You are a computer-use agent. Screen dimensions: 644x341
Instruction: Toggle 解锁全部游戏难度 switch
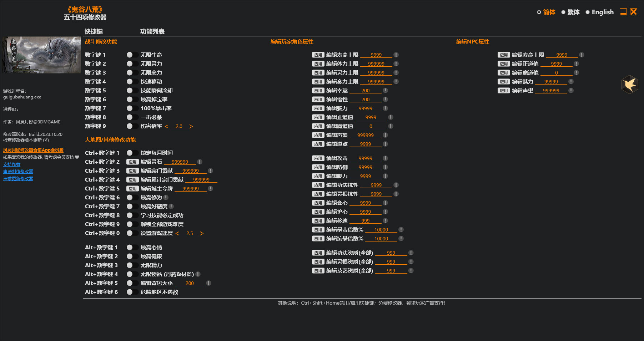(x=132, y=224)
